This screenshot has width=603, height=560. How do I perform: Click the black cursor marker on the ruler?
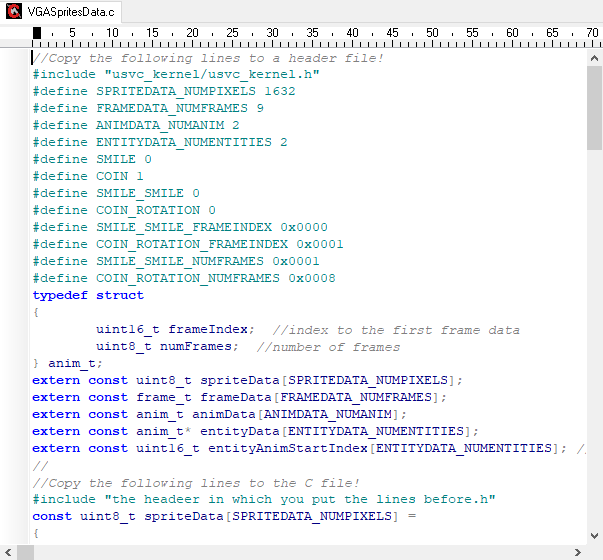pos(37,33)
